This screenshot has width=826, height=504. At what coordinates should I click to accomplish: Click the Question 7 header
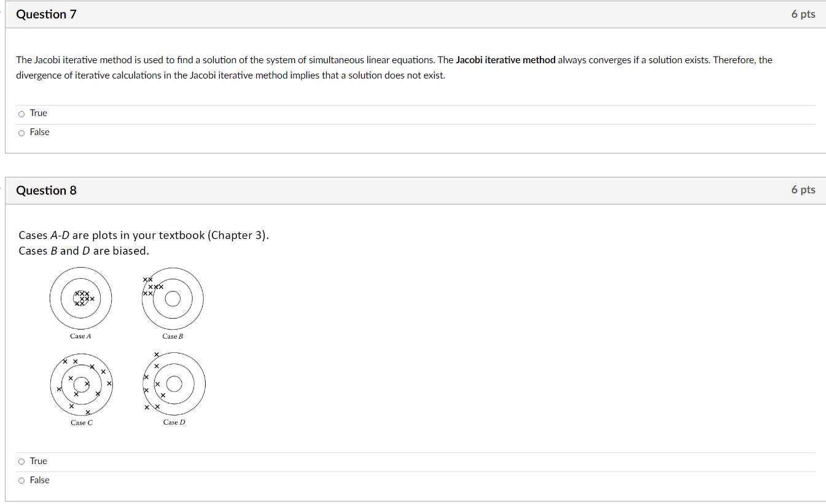[46, 14]
